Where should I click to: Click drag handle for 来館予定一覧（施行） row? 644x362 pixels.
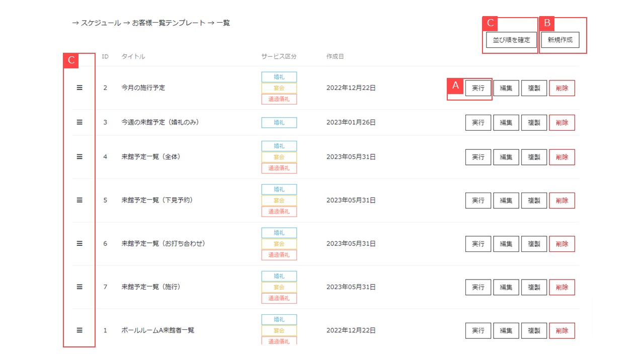coord(79,287)
